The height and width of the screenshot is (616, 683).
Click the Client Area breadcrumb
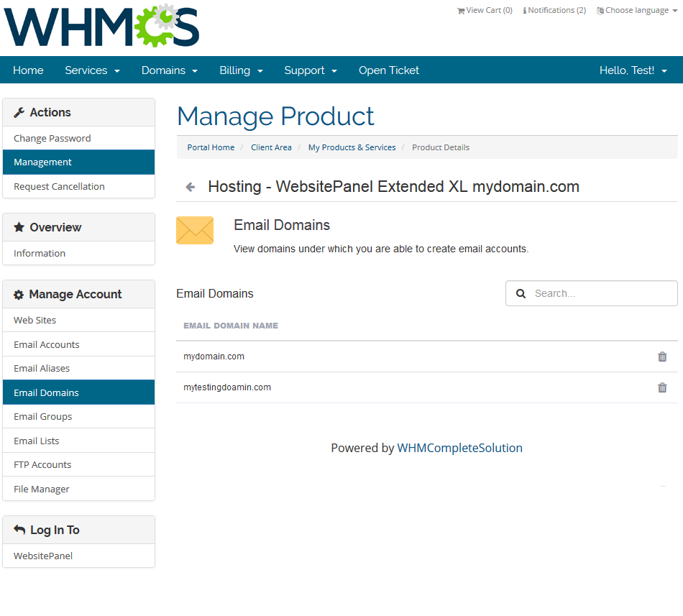click(271, 147)
